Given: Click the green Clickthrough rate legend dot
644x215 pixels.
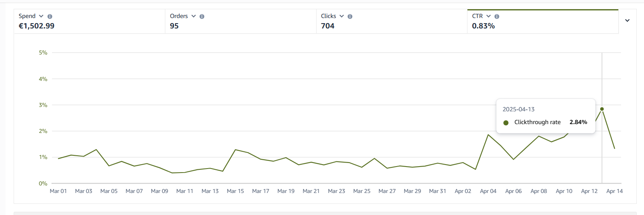Looking at the screenshot, I should click(x=506, y=123).
